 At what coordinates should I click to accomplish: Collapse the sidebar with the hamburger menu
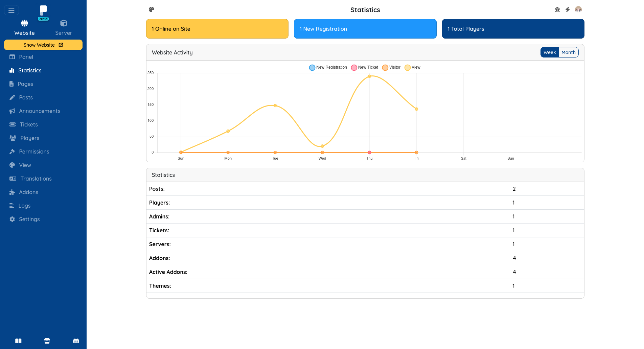tap(11, 10)
